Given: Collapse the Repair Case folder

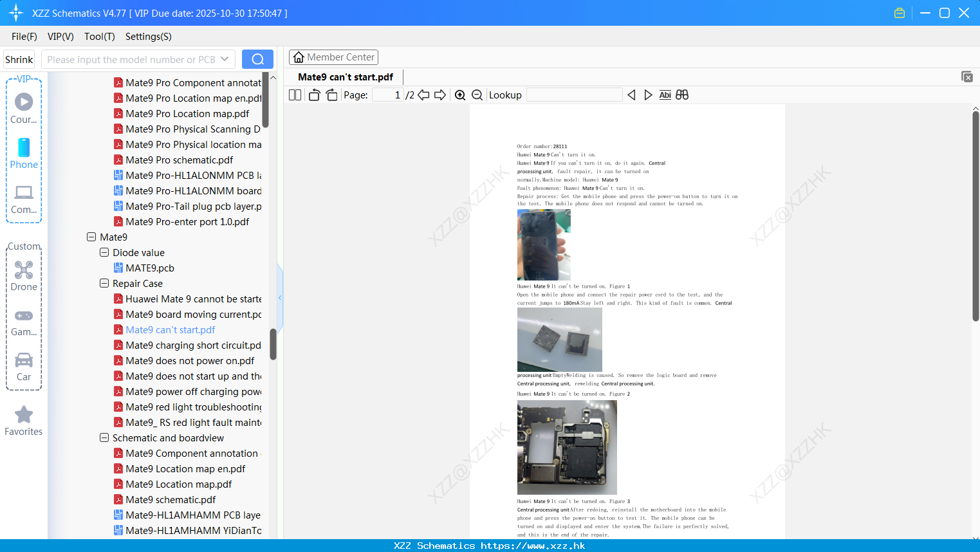Looking at the screenshot, I should [104, 283].
